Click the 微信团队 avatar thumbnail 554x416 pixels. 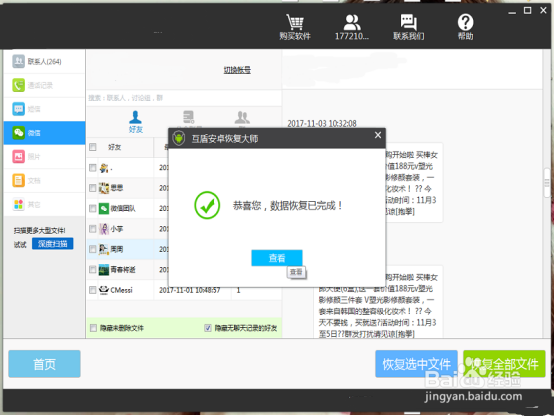click(104, 209)
